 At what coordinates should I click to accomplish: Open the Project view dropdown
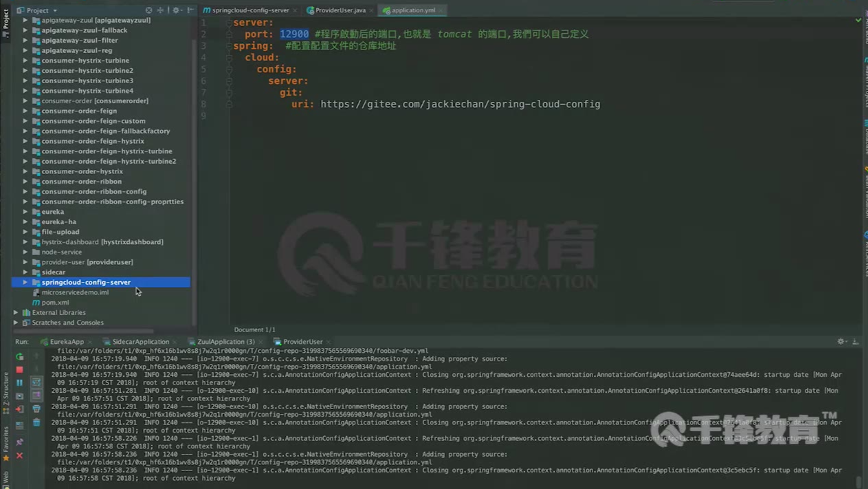(x=55, y=10)
